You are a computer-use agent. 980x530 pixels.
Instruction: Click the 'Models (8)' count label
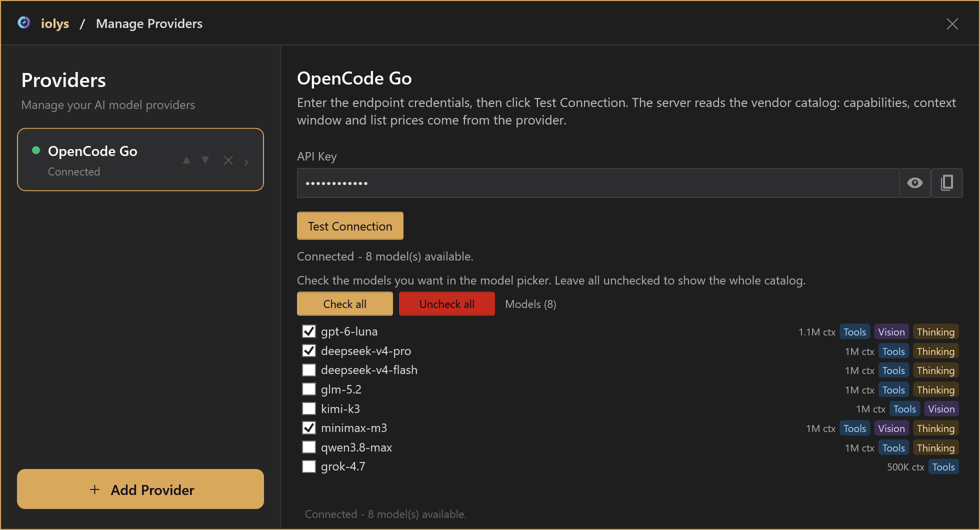point(530,304)
